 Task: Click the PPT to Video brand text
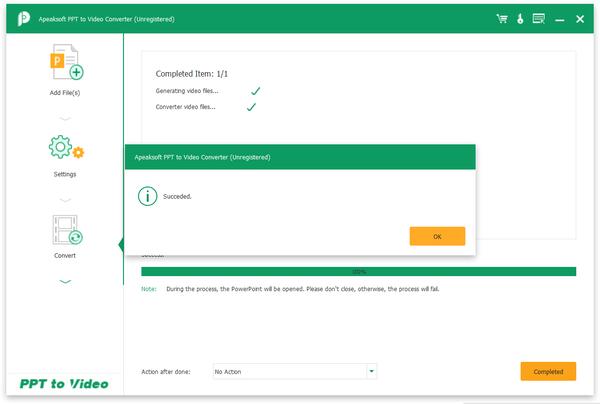click(64, 384)
